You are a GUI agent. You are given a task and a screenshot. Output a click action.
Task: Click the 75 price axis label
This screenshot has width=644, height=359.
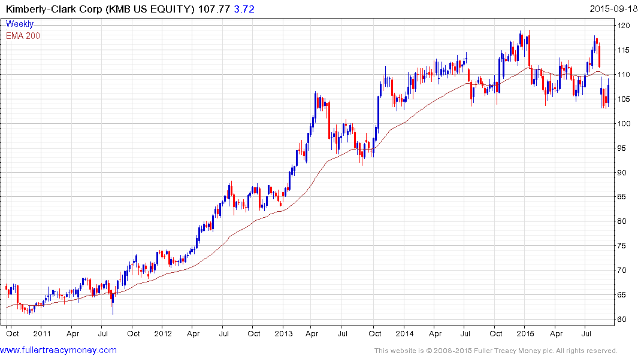point(622,246)
